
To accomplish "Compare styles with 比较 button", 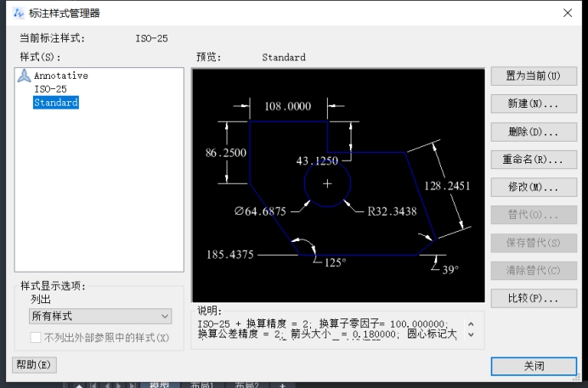I will 534,299.
